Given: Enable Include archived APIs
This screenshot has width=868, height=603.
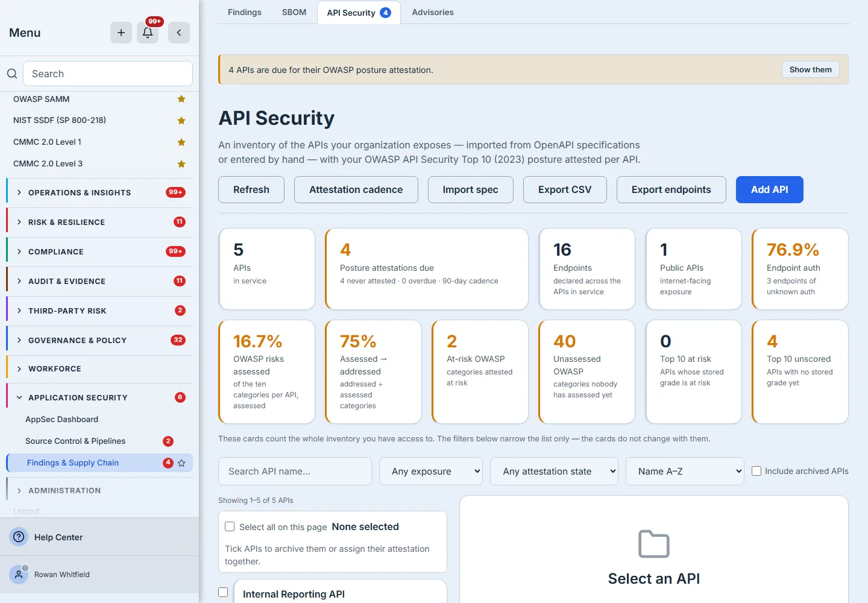Looking at the screenshot, I should (x=756, y=471).
